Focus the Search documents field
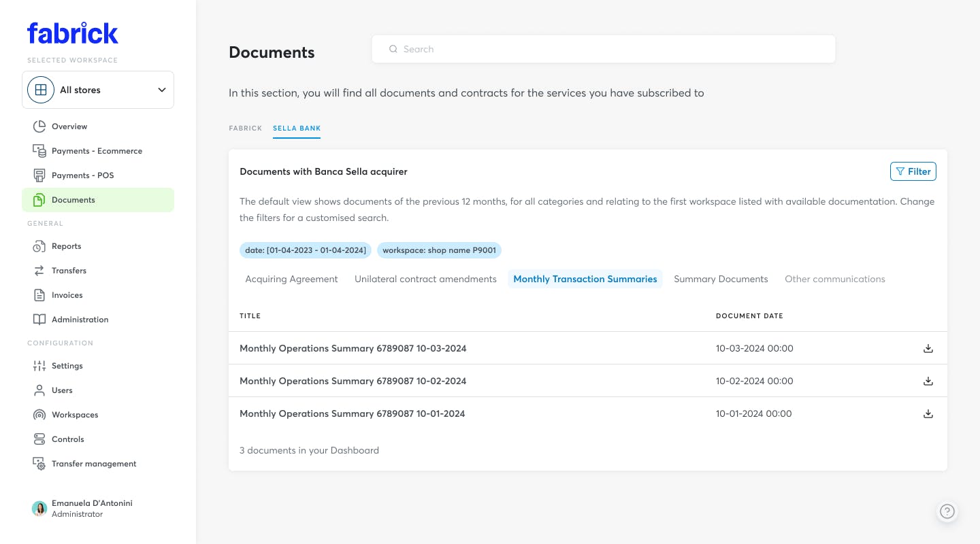The image size is (980, 544). 603,49
